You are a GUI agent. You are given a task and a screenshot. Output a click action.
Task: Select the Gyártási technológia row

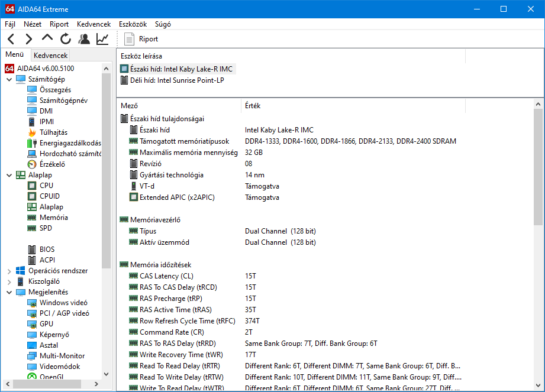click(x=325, y=175)
